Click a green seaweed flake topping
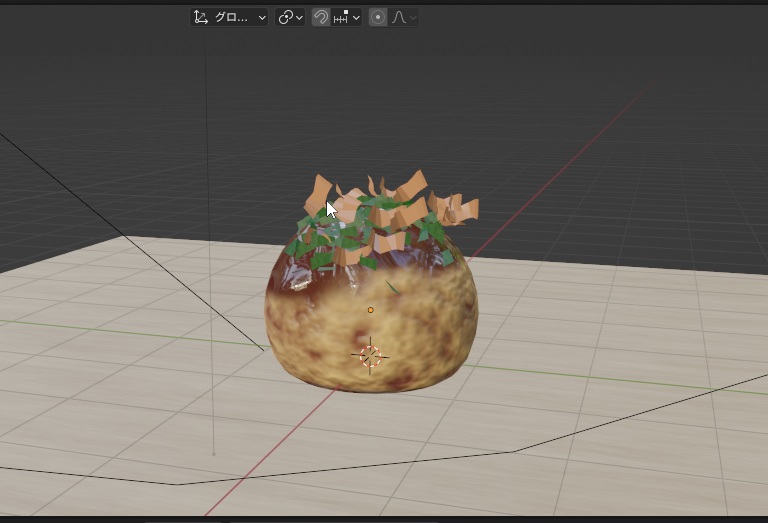The image size is (768, 523). click(323, 259)
